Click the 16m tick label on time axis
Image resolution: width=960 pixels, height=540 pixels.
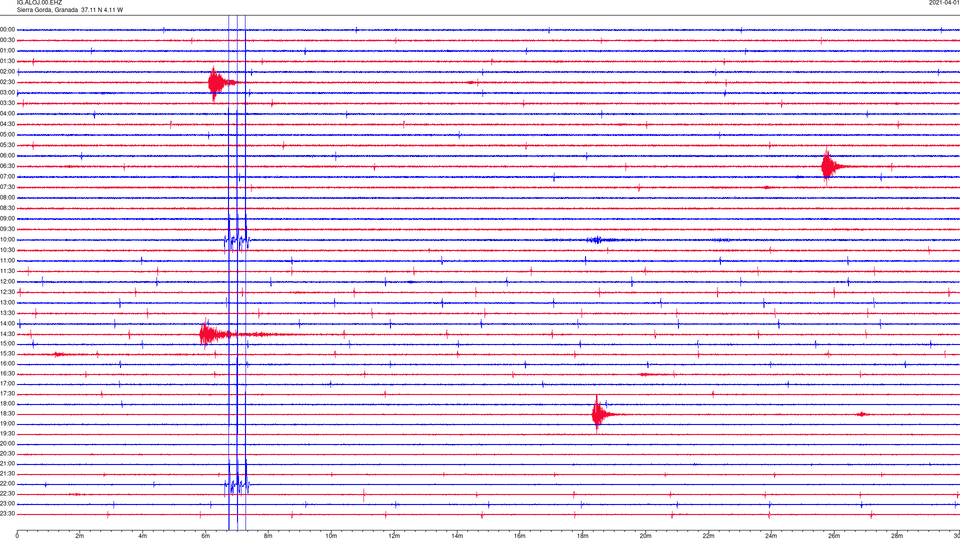coord(520,536)
